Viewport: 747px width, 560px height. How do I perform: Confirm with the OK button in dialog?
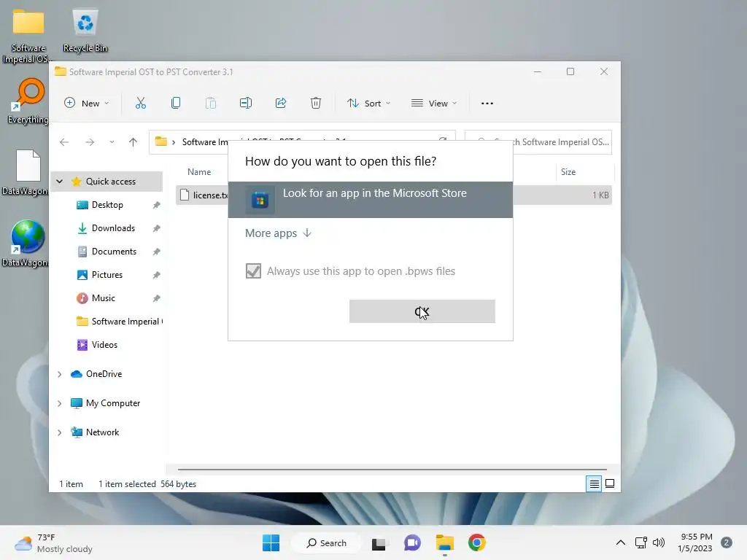[x=422, y=311]
